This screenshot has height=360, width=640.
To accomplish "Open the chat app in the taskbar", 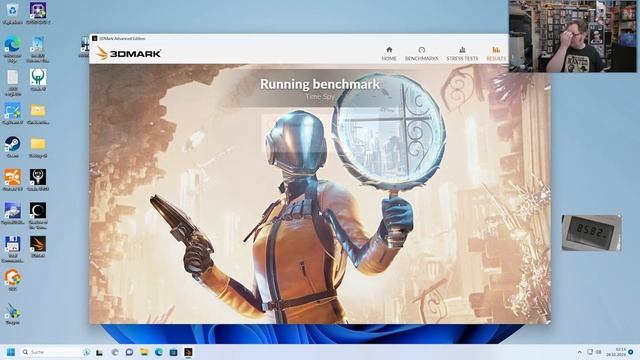I will pos(129,352).
